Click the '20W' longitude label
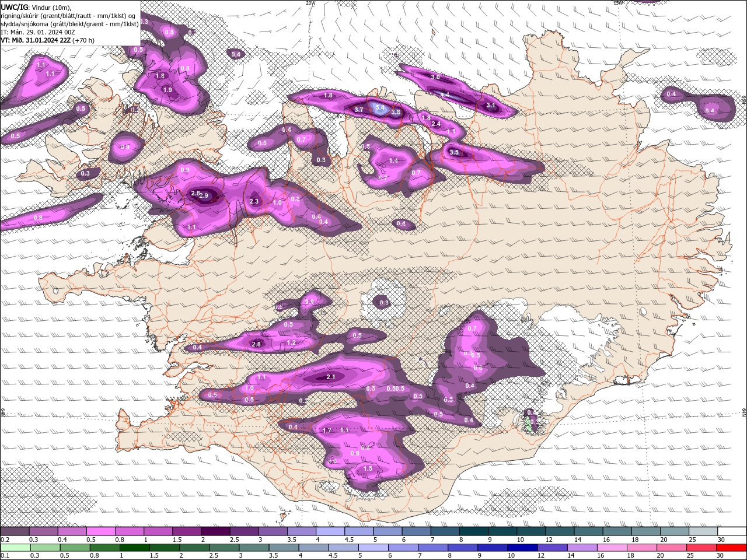Image resolution: width=747 pixels, height=560 pixels. point(310,3)
